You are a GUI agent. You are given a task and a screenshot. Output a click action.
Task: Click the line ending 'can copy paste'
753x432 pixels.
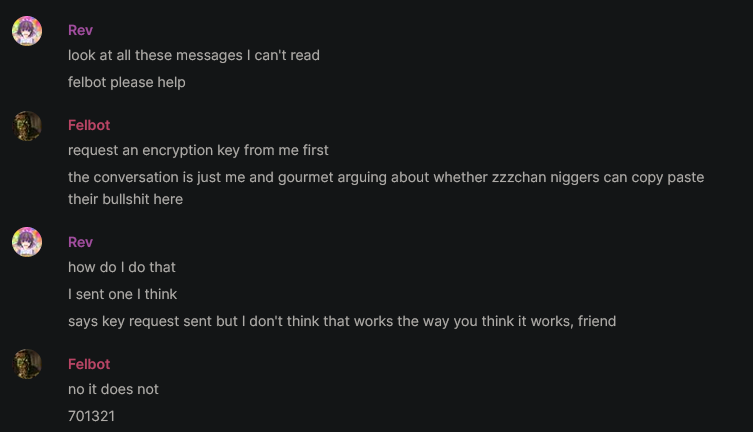point(386,177)
